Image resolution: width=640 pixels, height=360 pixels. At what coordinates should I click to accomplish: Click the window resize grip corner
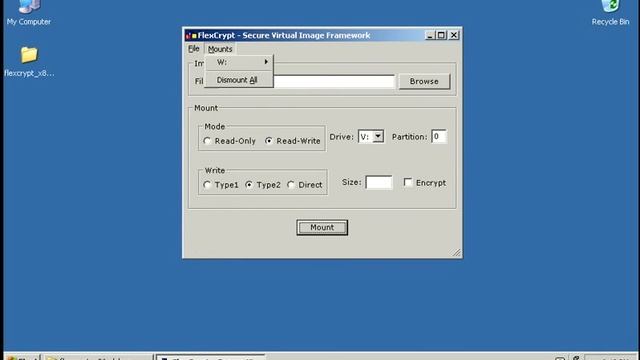pyautogui.click(x=456, y=253)
